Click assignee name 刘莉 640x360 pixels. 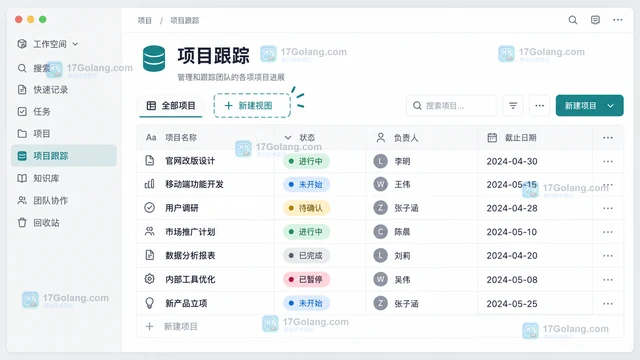(x=402, y=256)
